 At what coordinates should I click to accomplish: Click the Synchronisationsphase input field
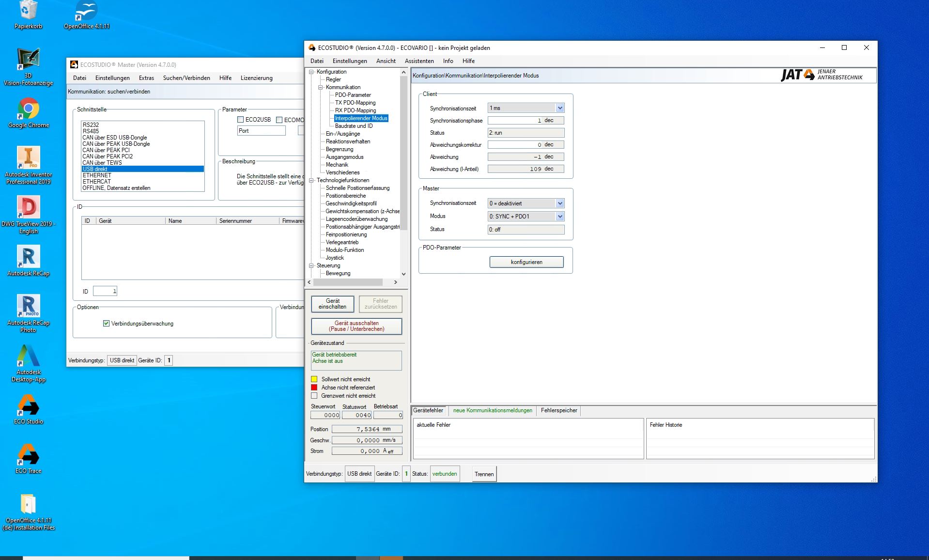[x=526, y=120]
